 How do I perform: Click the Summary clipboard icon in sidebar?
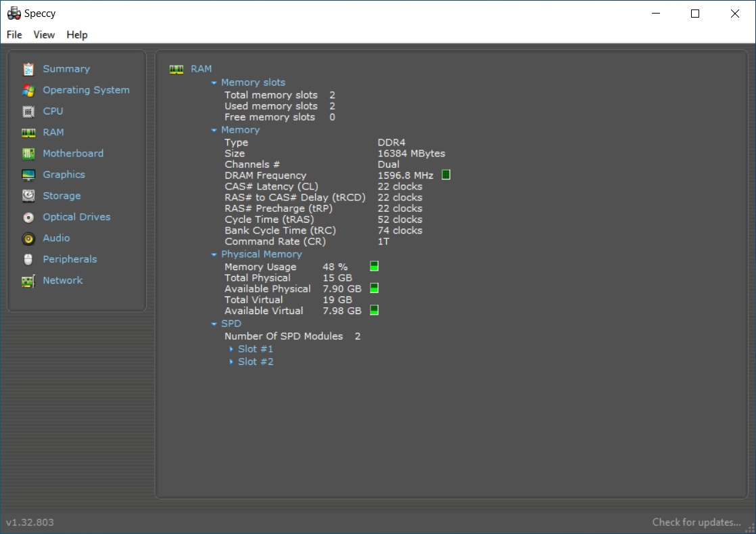[28, 69]
